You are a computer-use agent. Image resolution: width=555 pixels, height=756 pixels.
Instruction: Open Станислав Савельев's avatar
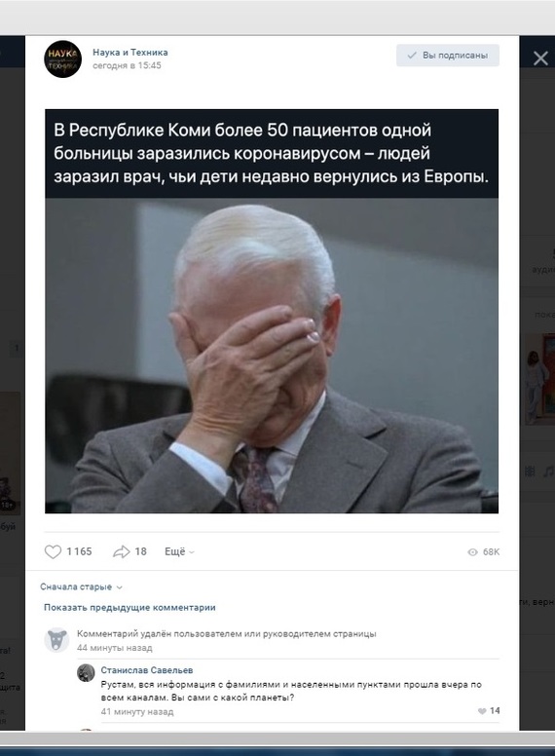click(x=86, y=672)
